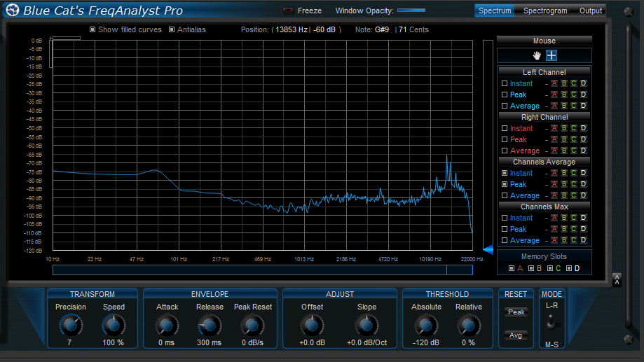The width and height of the screenshot is (644, 362).
Task: Click the top-right corner screw icon
Action: [x=629, y=11]
